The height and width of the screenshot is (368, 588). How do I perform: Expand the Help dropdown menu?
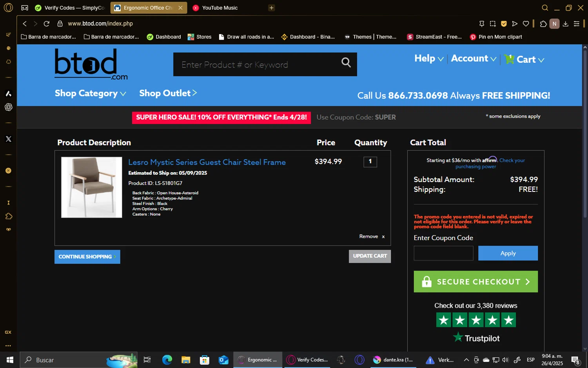pyautogui.click(x=429, y=58)
